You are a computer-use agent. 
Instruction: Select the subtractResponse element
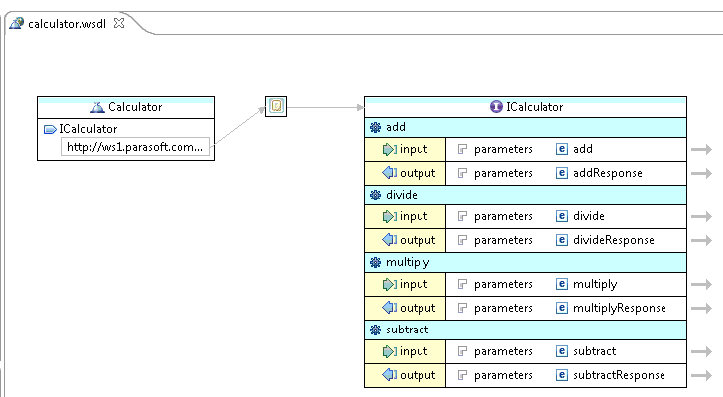pos(619,375)
